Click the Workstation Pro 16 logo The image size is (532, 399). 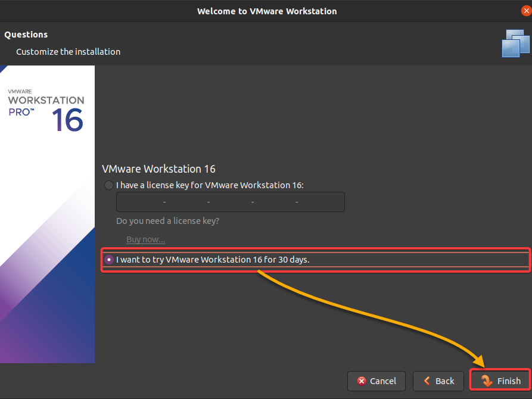click(x=46, y=110)
